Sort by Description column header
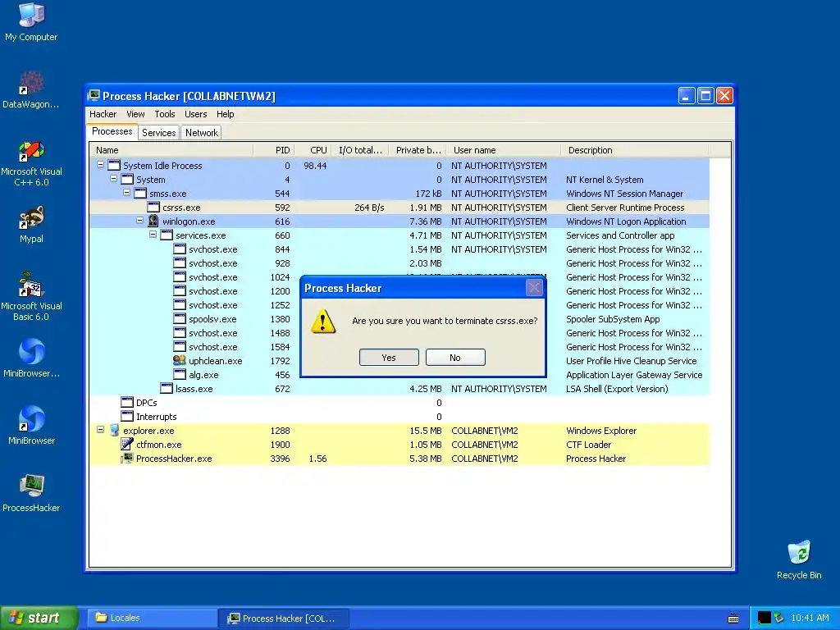Viewport: 840px width, 630px height. coord(634,150)
